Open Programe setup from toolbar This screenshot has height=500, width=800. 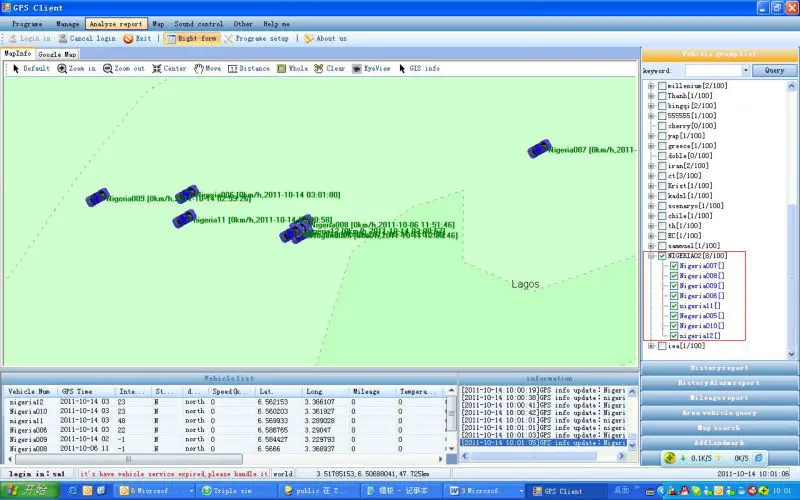tap(256, 38)
